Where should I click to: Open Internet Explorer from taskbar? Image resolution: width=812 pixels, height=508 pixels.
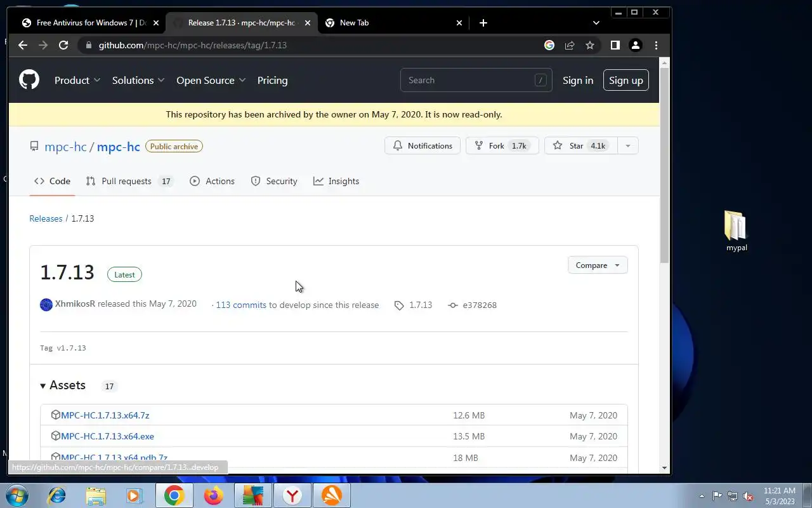pyautogui.click(x=57, y=495)
